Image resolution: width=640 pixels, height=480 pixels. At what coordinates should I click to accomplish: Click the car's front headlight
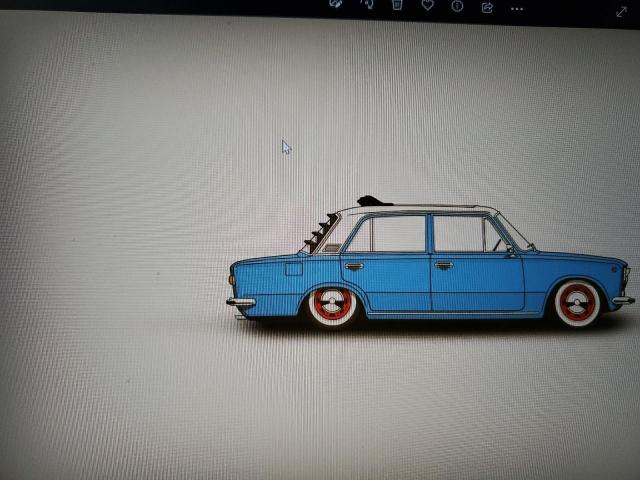coord(626,274)
